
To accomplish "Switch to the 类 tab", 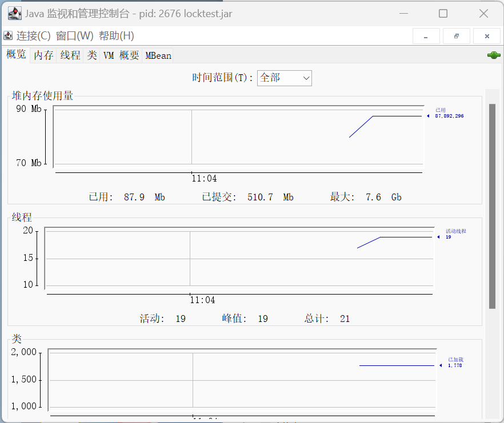I will click(92, 55).
